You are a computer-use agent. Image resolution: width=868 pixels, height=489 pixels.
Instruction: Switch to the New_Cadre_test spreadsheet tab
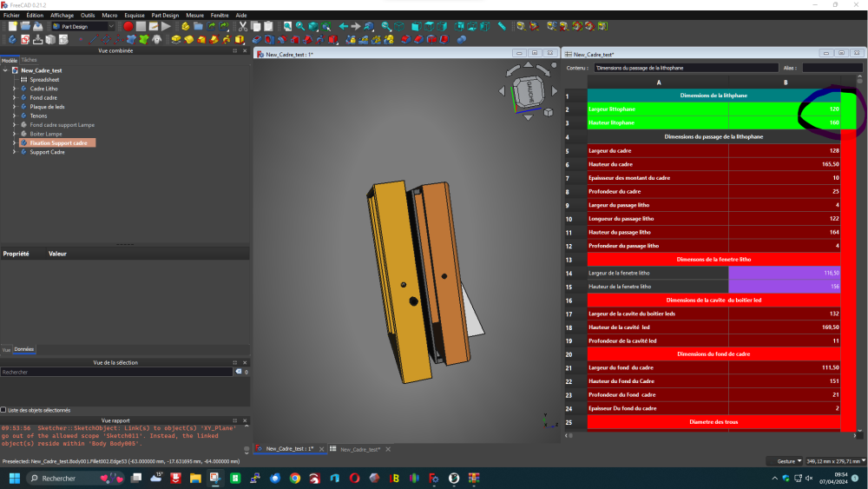pos(358,449)
